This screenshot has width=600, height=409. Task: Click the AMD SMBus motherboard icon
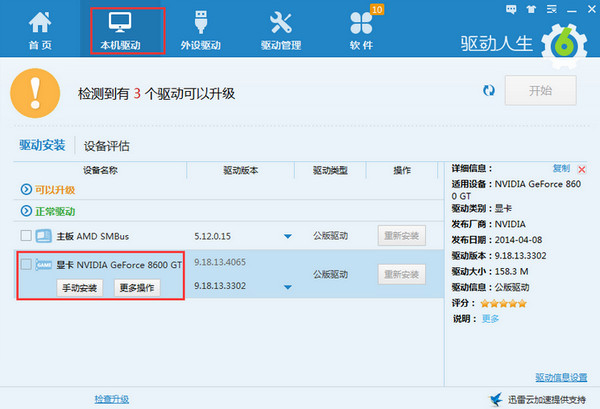(x=44, y=236)
